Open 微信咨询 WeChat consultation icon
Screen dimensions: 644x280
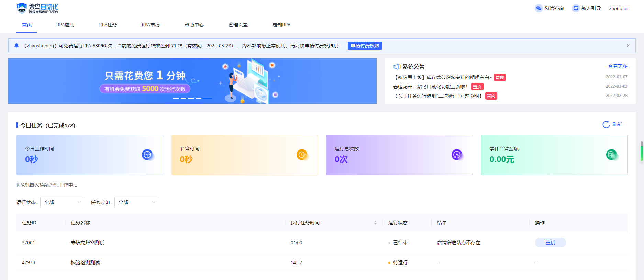[538, 8]
